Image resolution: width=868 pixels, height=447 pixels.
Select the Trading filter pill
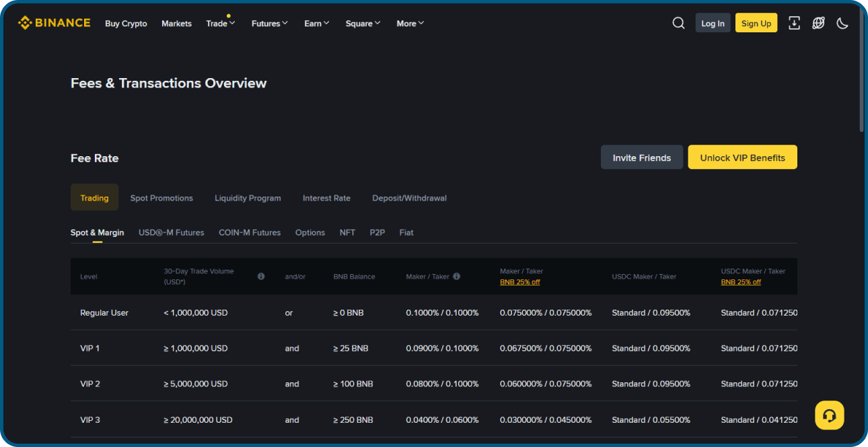pyautogui.click(x=94, y=197)
